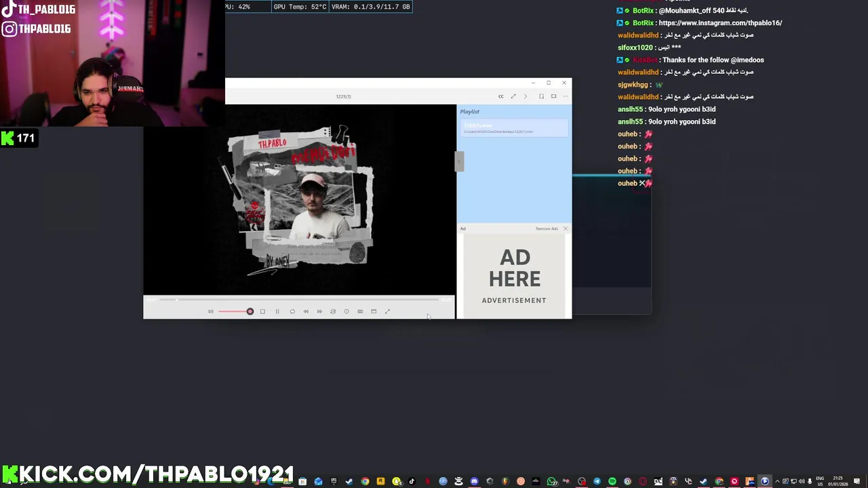Close the ad panel with X
The width and height of the screenshot is (868, 488).
566,229
